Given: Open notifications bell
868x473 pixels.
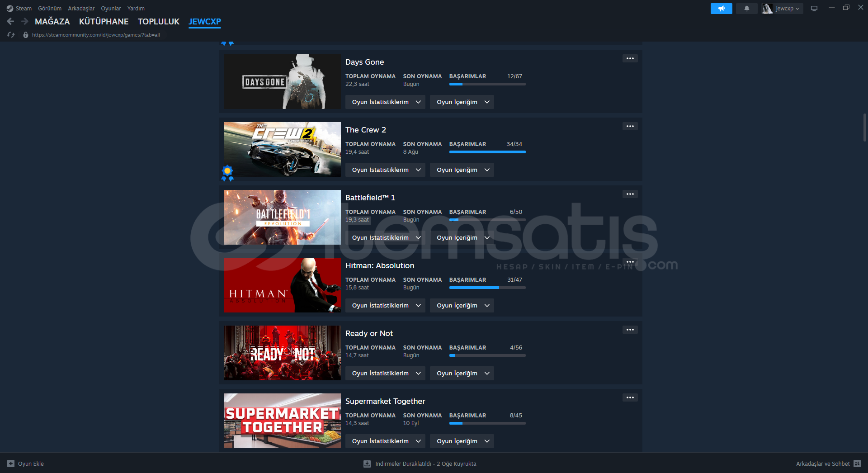Looking at the screenshot, I should (x=747, y=9).
